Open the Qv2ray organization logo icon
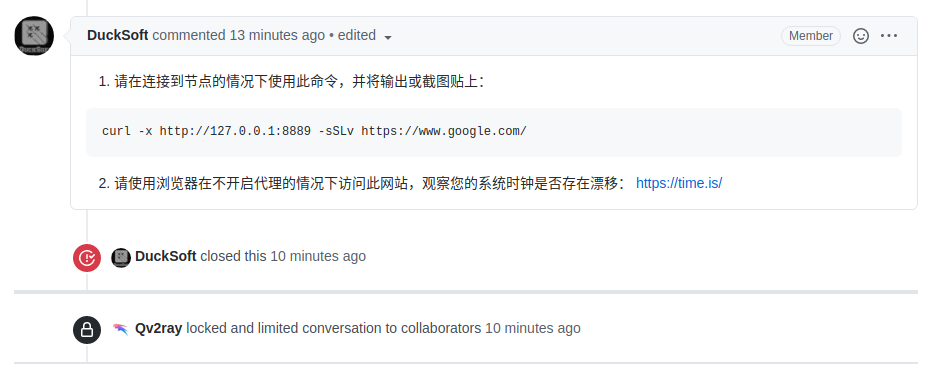 (x=121, y=329)
